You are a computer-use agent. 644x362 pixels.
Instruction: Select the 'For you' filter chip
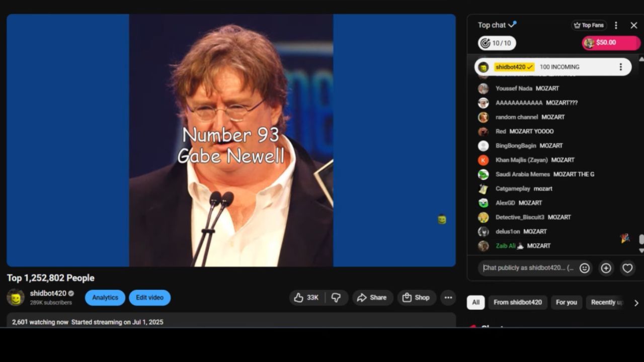566,302
